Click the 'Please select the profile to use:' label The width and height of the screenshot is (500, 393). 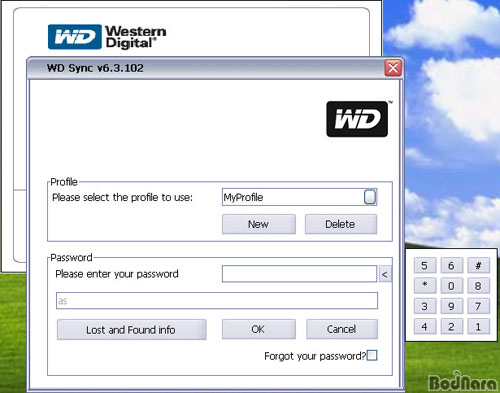point(122,197)
